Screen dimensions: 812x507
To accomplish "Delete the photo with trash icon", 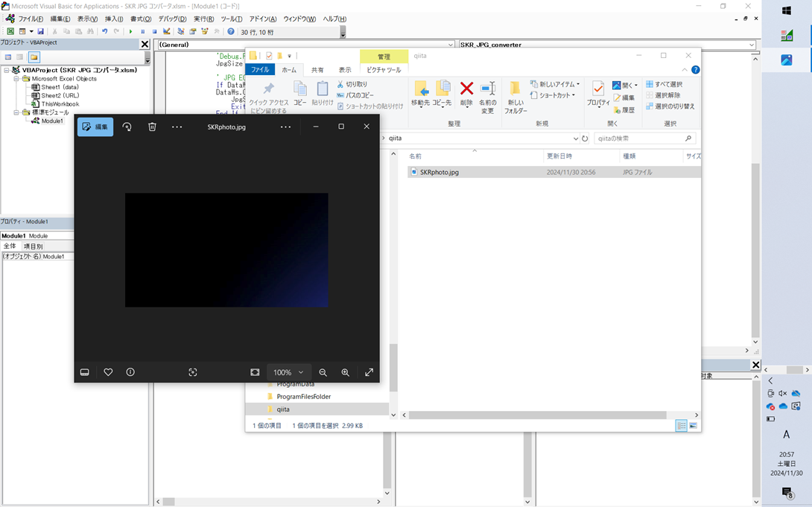I will [x=152, y=127].
